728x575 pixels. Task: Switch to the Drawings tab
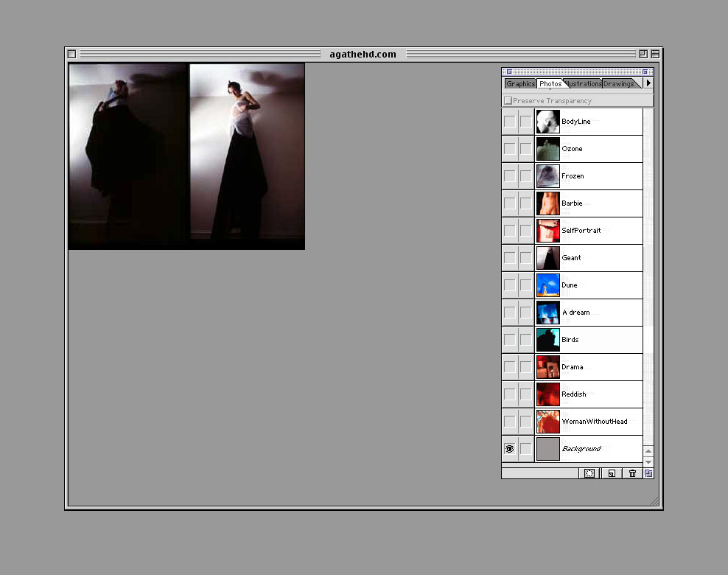[x=618, y=83]
